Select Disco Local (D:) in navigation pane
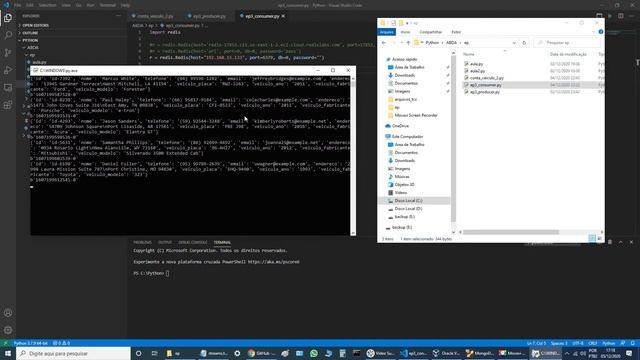 [408, 209]
